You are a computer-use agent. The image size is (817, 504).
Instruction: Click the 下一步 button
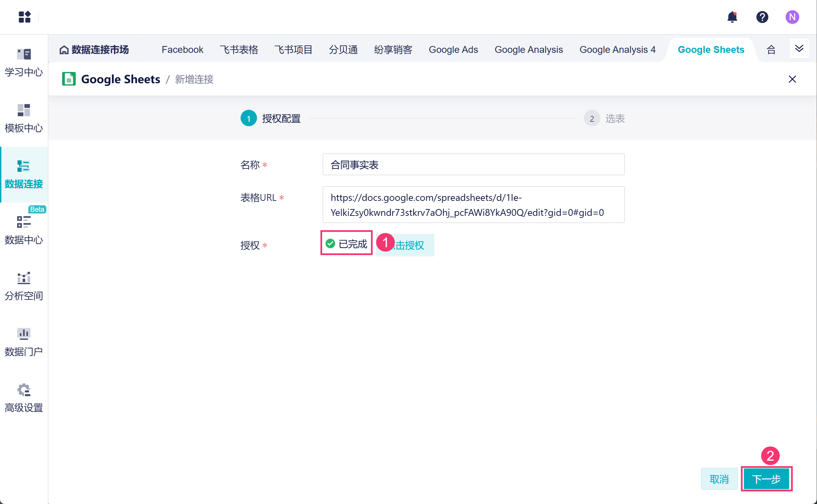(766, 479)
